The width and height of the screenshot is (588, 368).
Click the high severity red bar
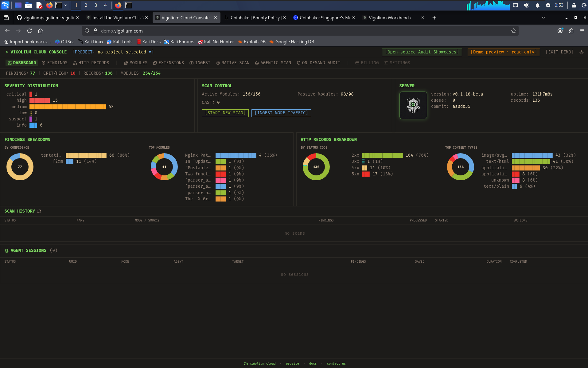pos(40,100)
